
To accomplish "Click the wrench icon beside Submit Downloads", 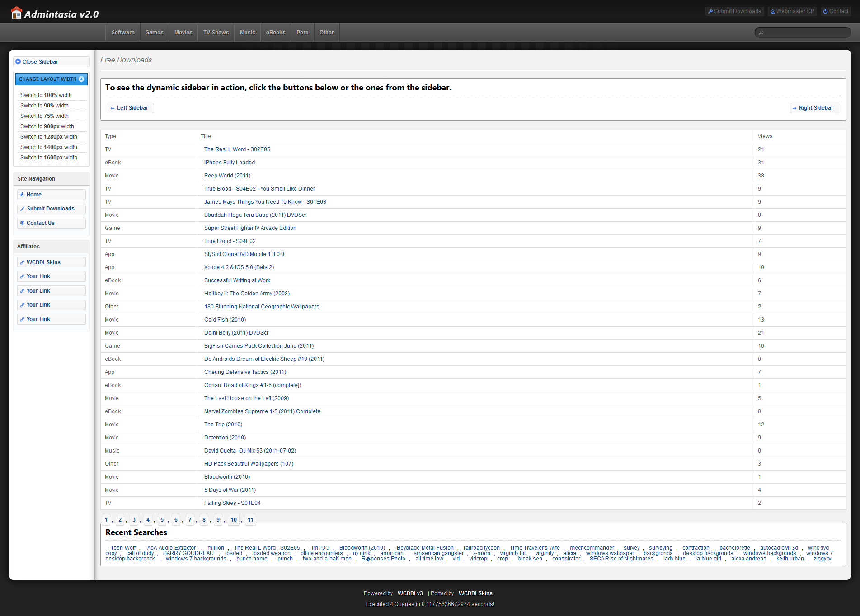I will pos(710,11).
